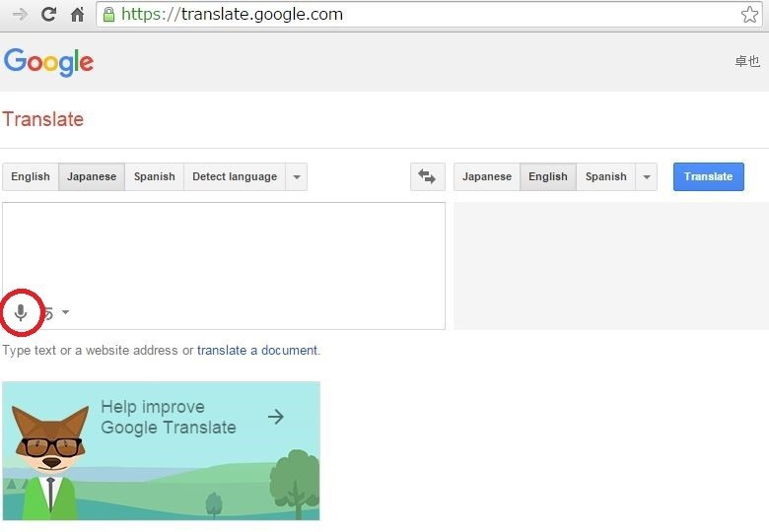Open the translate a document link
The height and width of the screenshot is (532, 769).
point(257,351)
